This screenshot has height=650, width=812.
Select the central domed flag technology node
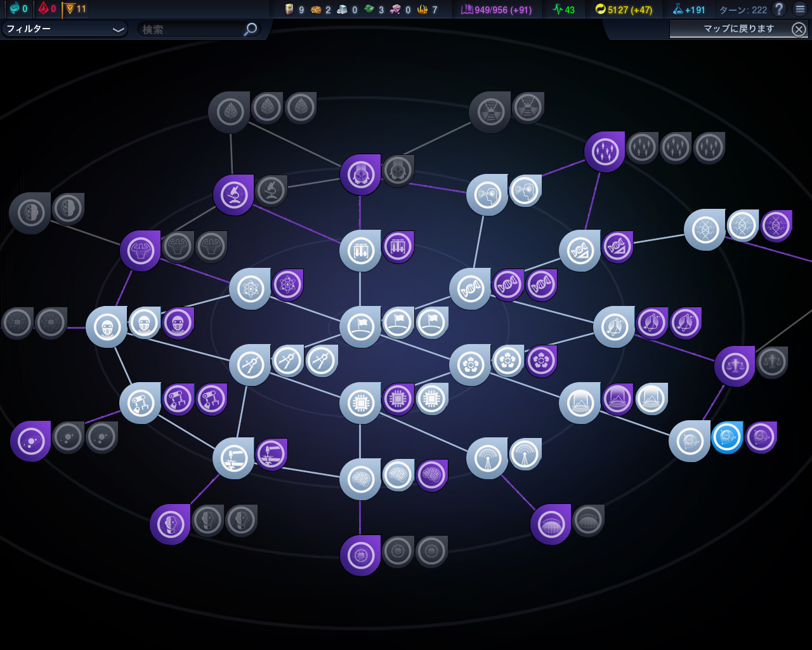click(x=360, y=327)
